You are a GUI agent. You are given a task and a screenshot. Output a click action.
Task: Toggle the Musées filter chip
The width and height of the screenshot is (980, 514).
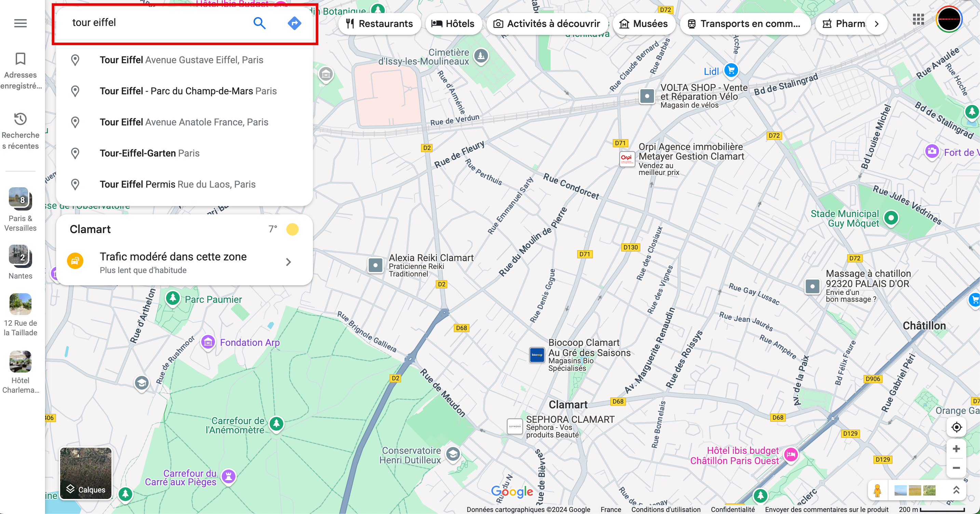click(644, 24)
